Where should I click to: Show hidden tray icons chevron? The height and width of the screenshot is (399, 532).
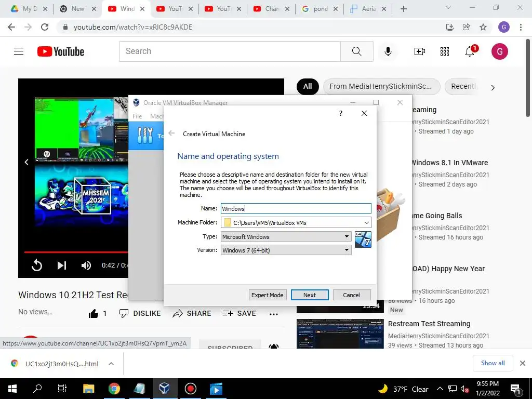(440, 389)
